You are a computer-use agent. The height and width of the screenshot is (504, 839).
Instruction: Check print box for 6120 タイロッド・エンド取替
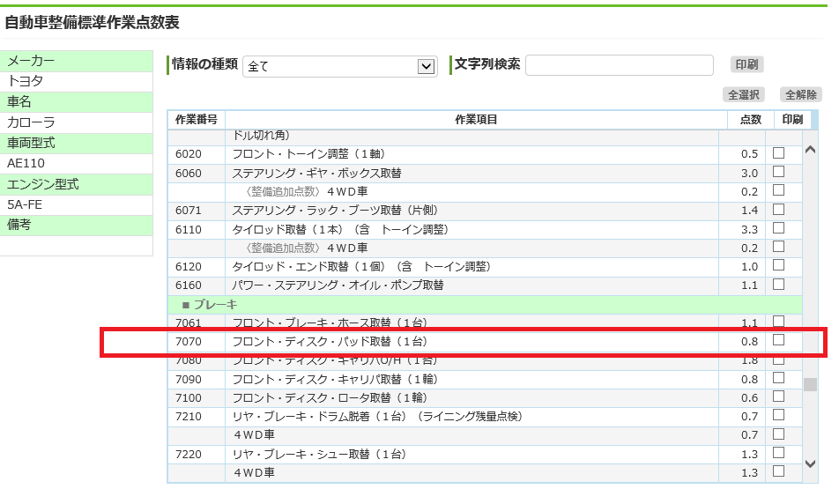coord(778,265)
